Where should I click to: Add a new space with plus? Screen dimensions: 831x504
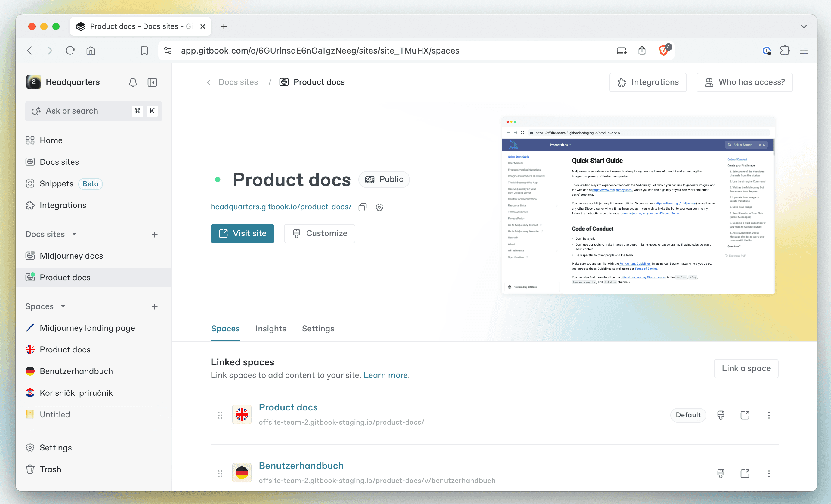(x=154, y=306)
